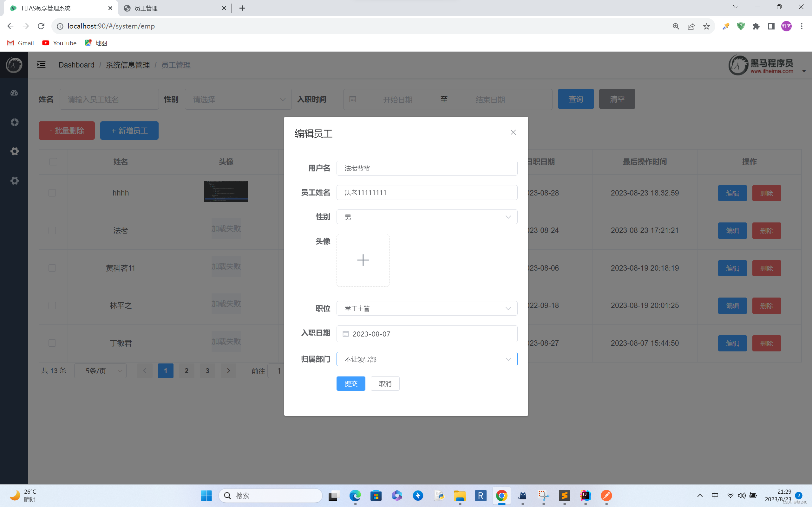Check the checkbox for row hhhh
Viewport: 812px width, 507px height.
click(x=52, y=193)
